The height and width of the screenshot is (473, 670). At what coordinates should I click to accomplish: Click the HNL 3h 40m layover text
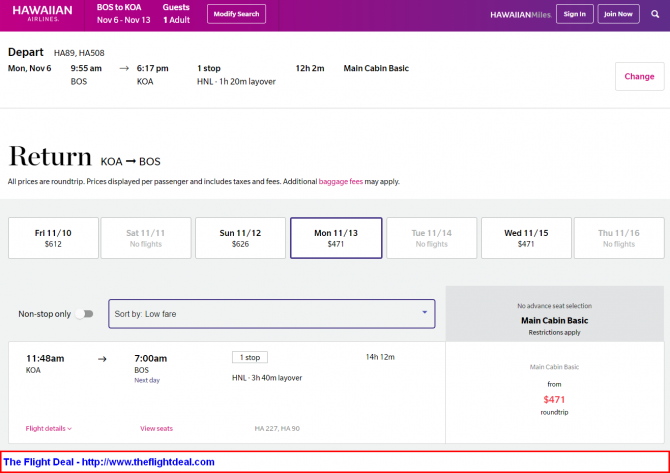(x=267, y=378)
